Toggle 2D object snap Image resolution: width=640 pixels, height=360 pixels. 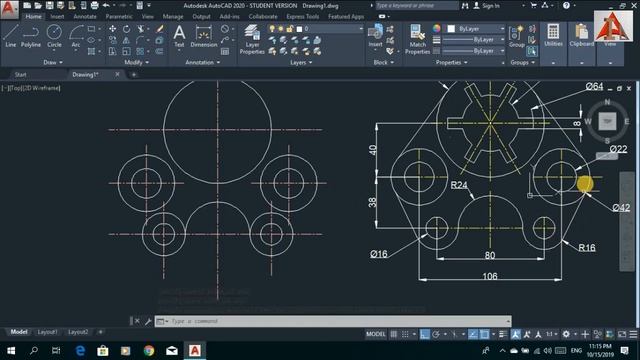pyautogui.click(x=484, y=334)
